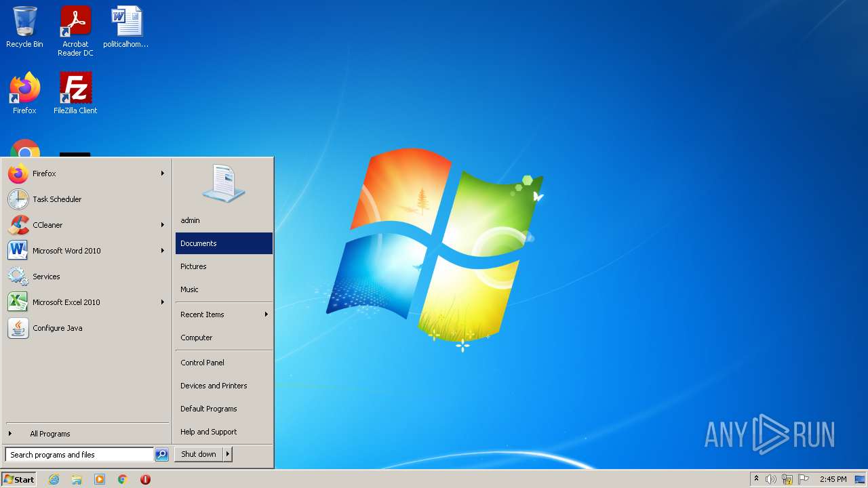Open the volume speaker tray icon
The image size is (868, 488).
pyautogui.click(x=771, y=479)
